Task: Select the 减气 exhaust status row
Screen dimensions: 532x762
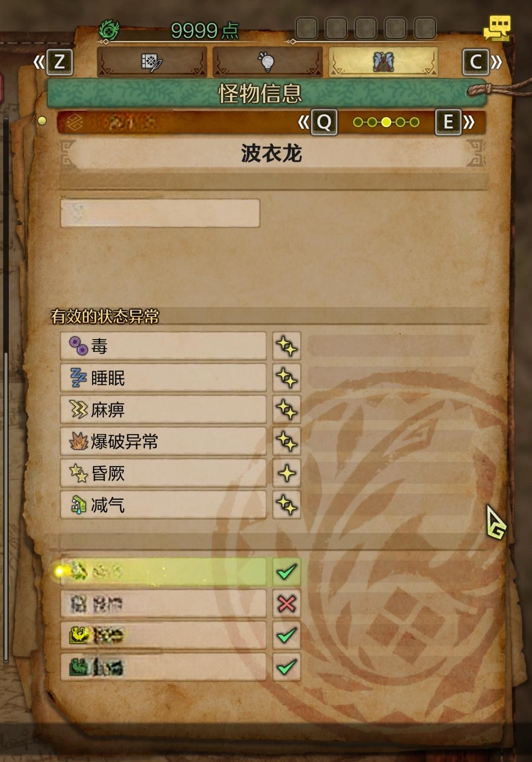Action: (x=163, y=505)
